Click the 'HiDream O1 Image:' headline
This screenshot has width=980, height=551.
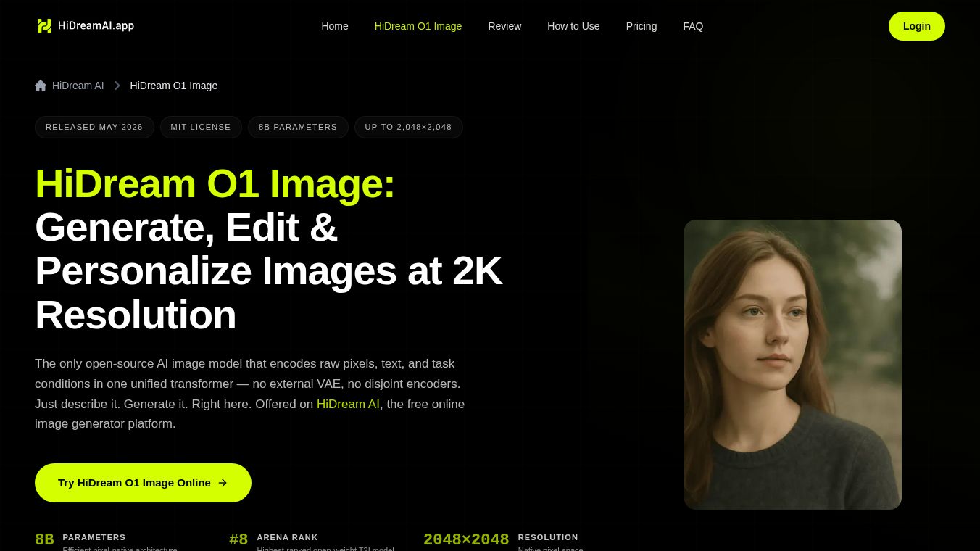click(x=215, y=184)
